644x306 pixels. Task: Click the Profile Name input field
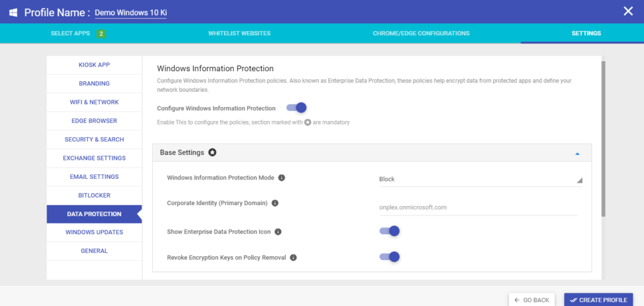pyautogui.click(x=131, y=13)
